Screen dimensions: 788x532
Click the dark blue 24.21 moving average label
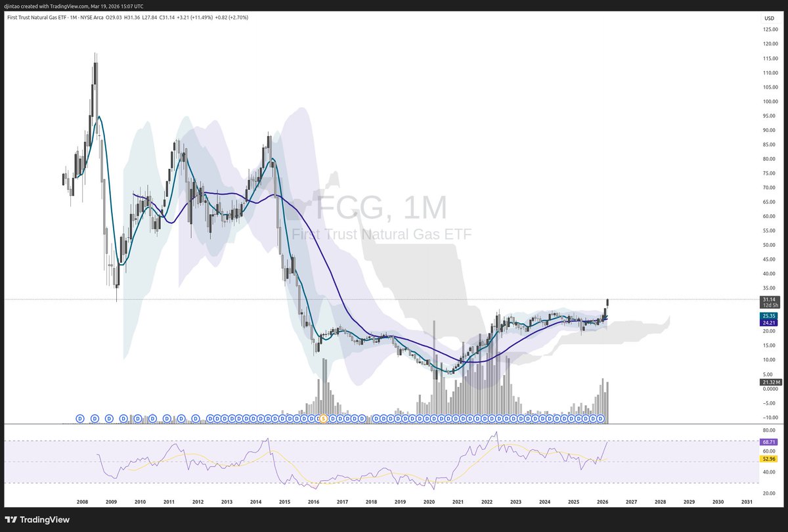(770, 323)
